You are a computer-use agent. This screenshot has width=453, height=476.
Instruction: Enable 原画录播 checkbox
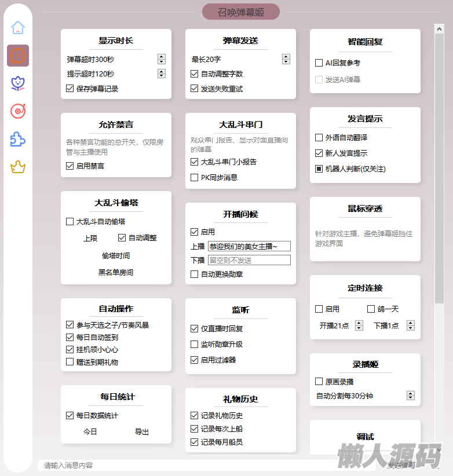(319, 381)
